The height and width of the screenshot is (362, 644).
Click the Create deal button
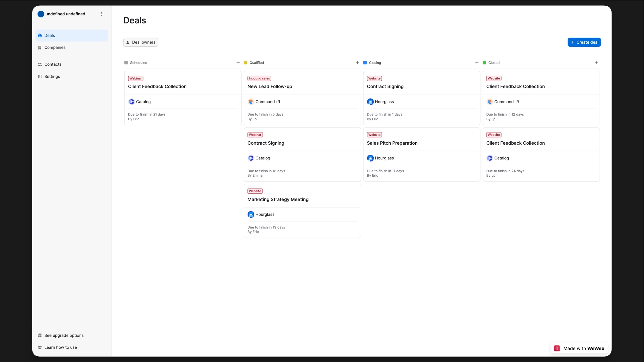584,42
